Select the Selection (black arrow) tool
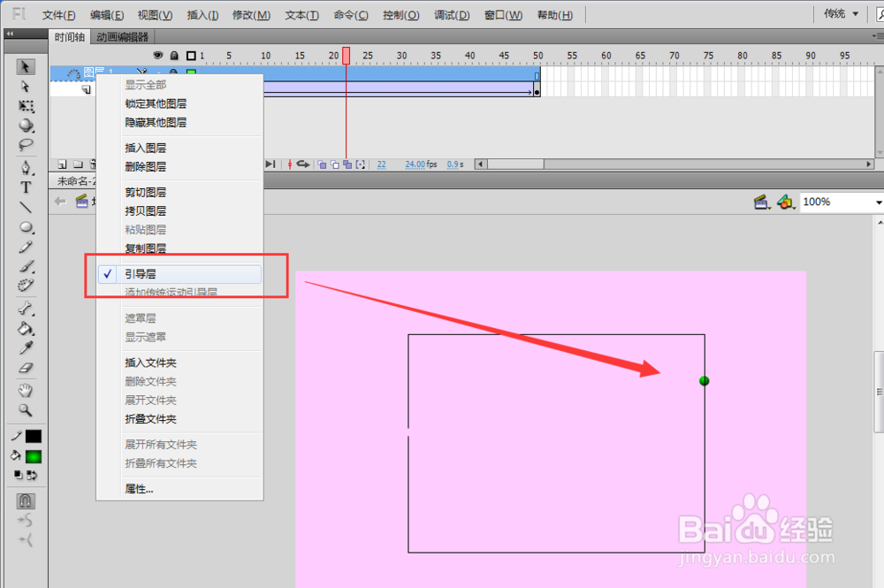 [26, 66]
